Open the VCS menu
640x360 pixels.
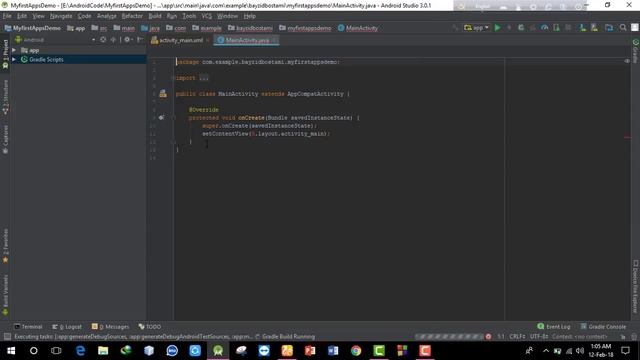(207, 16)
